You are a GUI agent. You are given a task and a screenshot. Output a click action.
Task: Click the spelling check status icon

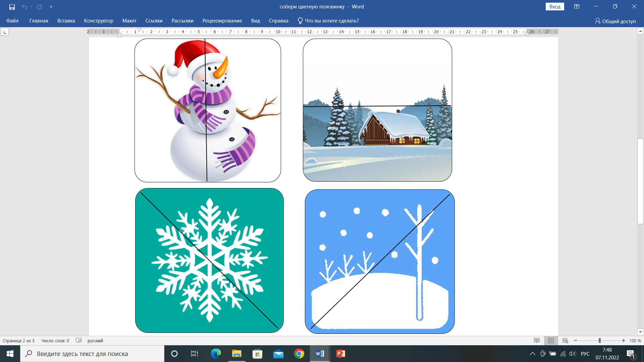coord(79,341)
